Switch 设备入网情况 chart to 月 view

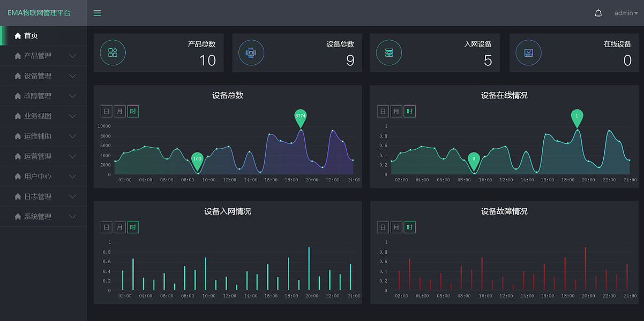click(x=119, y=227)
